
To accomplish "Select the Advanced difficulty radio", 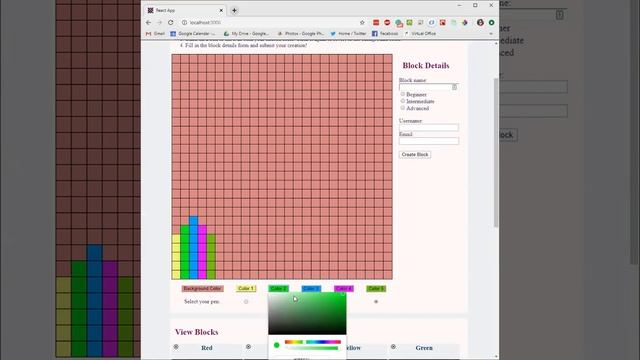I will (403, 108).
